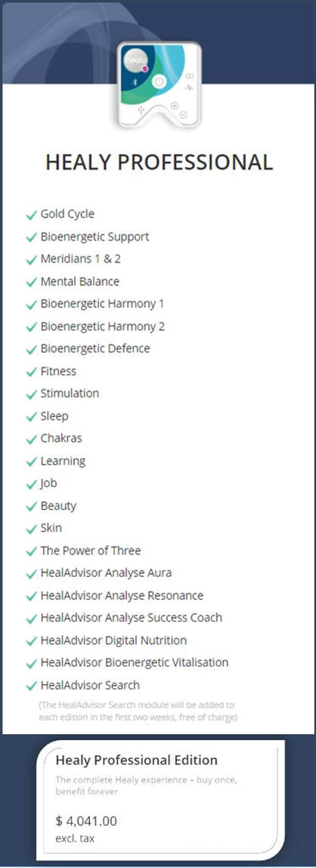Click the battery icon on Healy device
The image size is (316, 868).
tap(189, 76)
